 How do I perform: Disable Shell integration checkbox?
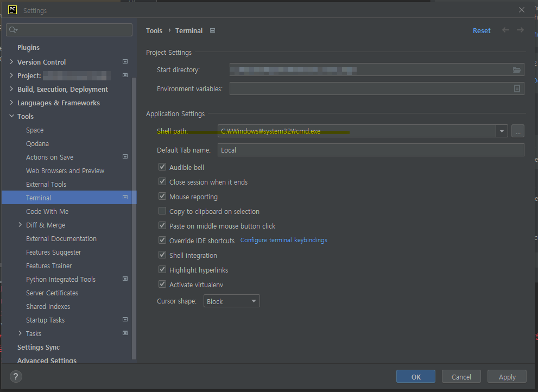(x=162, y=255)
